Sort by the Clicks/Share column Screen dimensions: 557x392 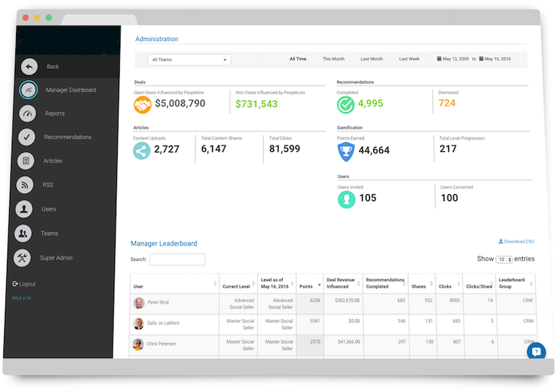click(479, 283)
